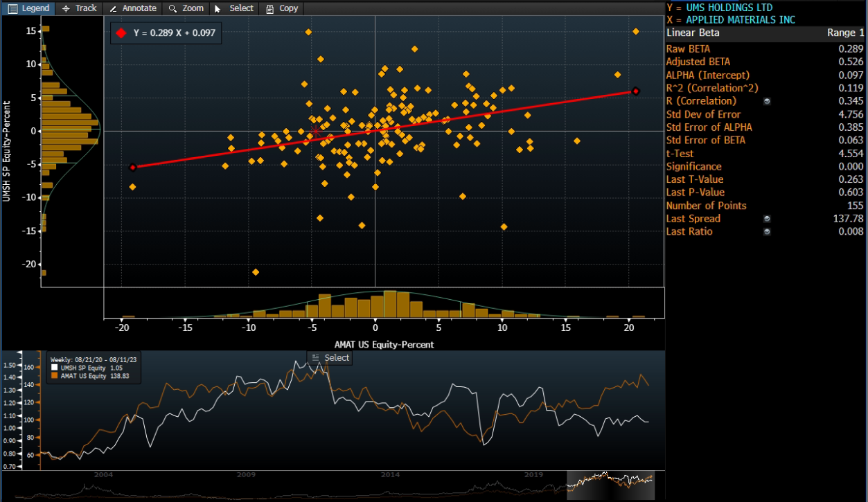868x502 pixels.
Task: Click the round icon beside Last Spread
Action: [767, 219]
